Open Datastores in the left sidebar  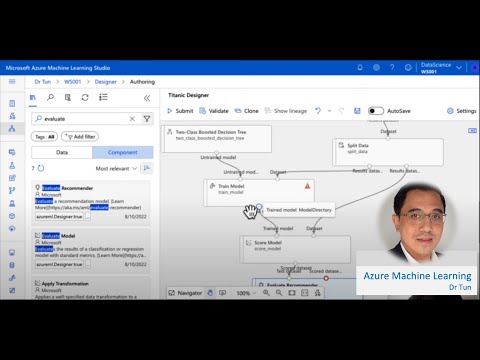pyautogui.click(x=12, y=265)
